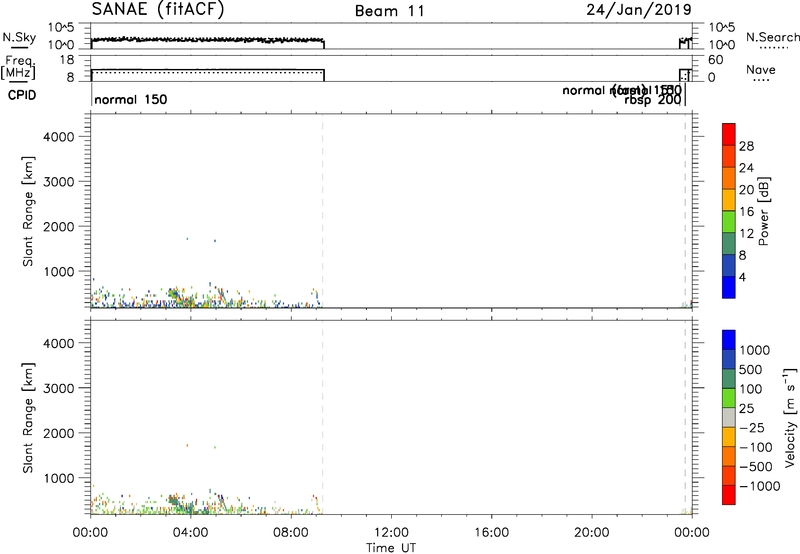Click the sky noise trace in the top panel

coord(208,39)
